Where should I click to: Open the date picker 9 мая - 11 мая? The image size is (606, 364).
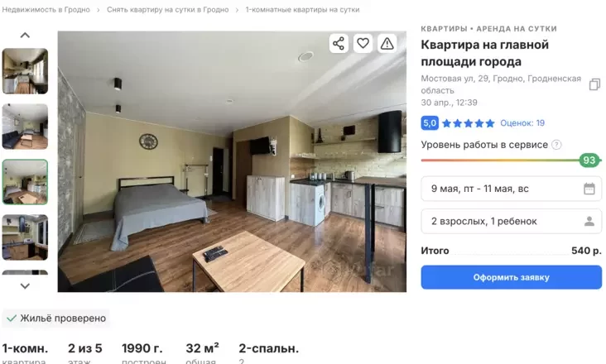click(x=511, y=189)
